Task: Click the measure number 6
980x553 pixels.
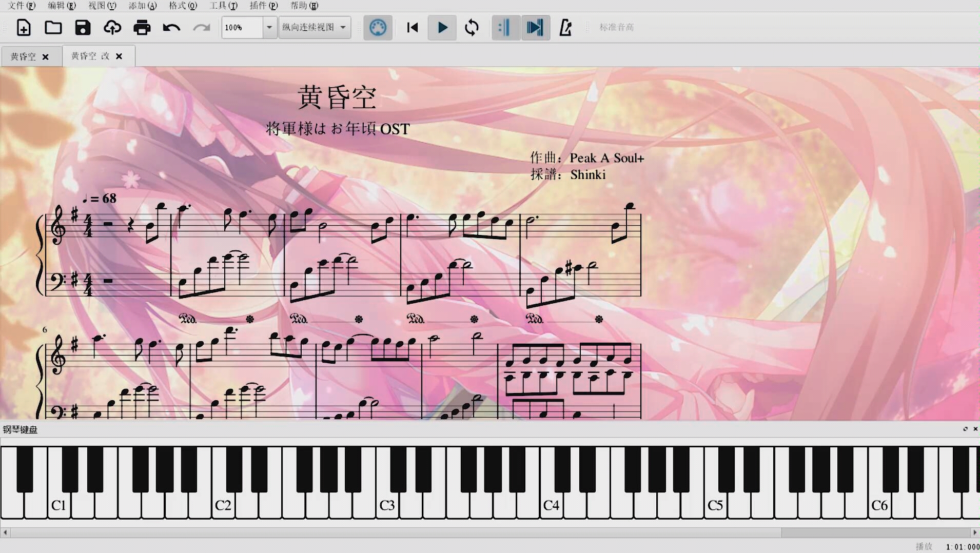Action: tap(45, 330)
